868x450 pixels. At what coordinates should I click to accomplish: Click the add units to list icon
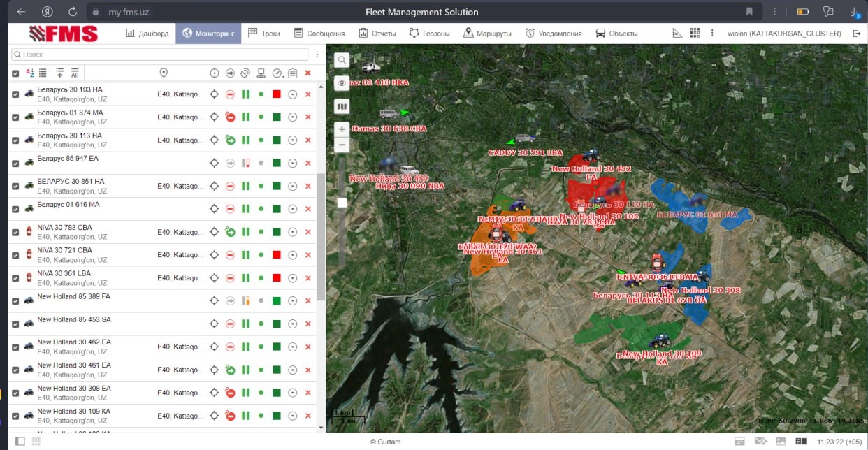coord(60,73)
